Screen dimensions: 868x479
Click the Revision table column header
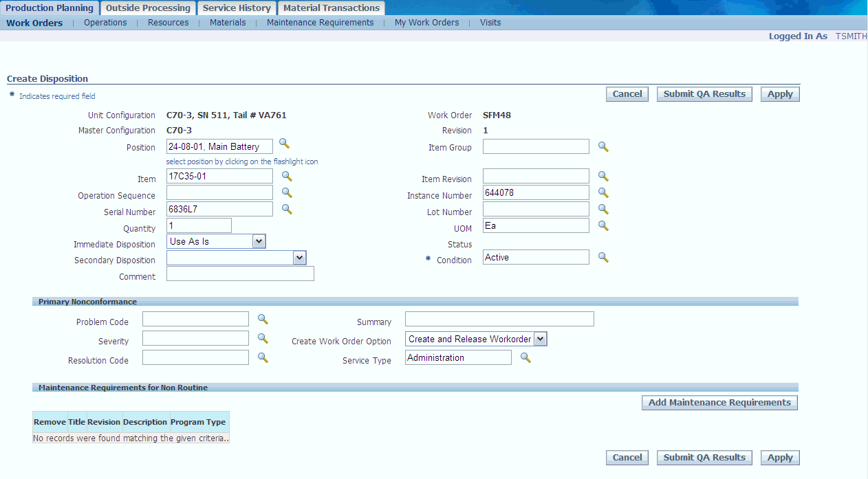104,422
